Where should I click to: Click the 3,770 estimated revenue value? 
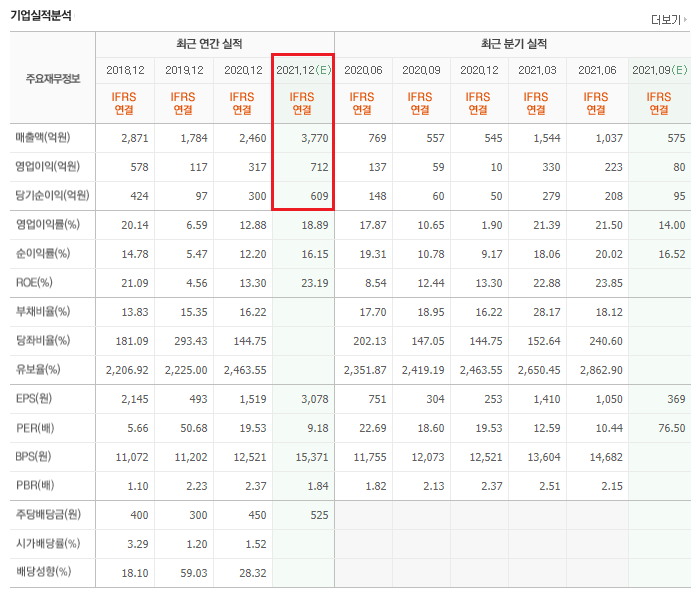click(x=315, y=138)
